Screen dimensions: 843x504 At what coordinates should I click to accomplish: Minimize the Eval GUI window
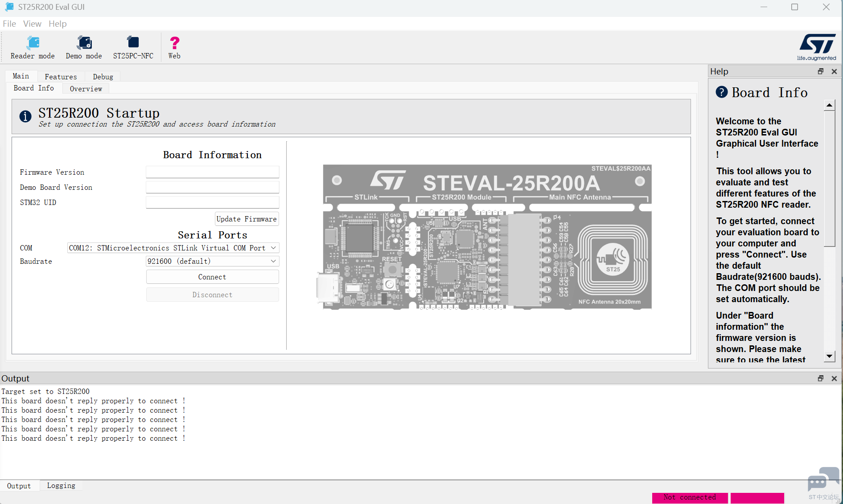coord(764,7)
